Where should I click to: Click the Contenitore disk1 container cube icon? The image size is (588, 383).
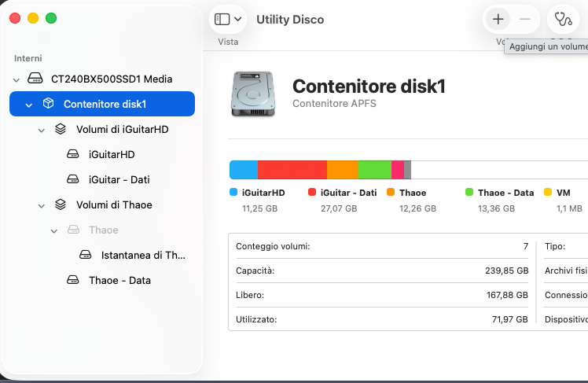point(49,103)
